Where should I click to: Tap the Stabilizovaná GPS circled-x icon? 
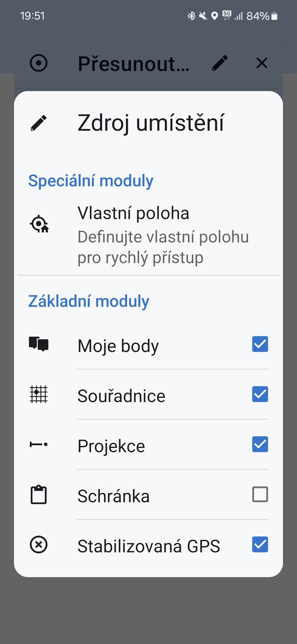click(x=38, y=545)
